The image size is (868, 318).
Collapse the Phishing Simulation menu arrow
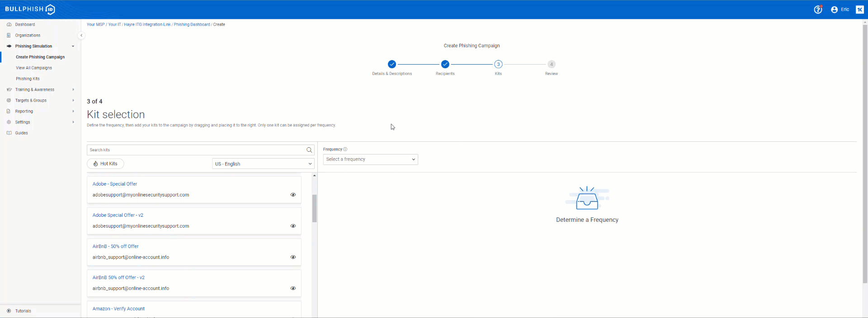pyautogui.click(x=73, y=46)
